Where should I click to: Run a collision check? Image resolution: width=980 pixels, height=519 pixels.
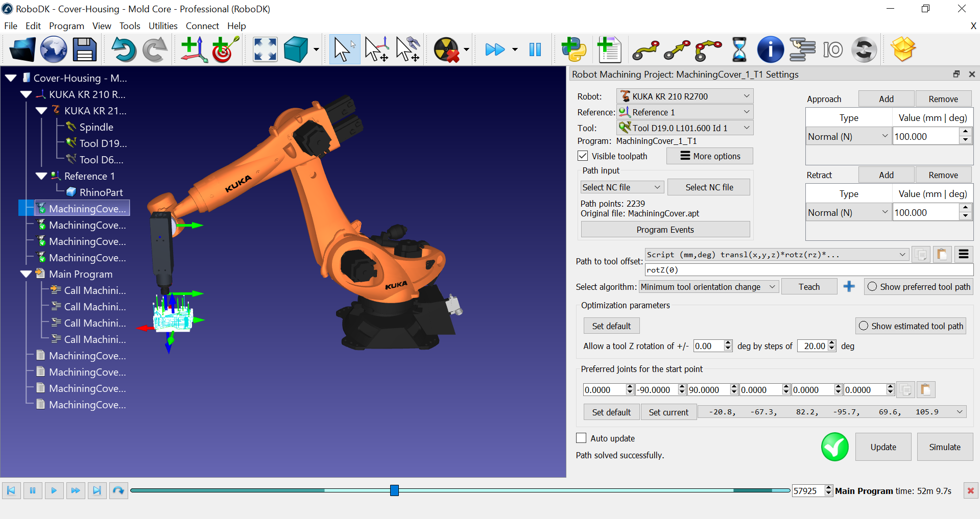[x=446, y=49]
